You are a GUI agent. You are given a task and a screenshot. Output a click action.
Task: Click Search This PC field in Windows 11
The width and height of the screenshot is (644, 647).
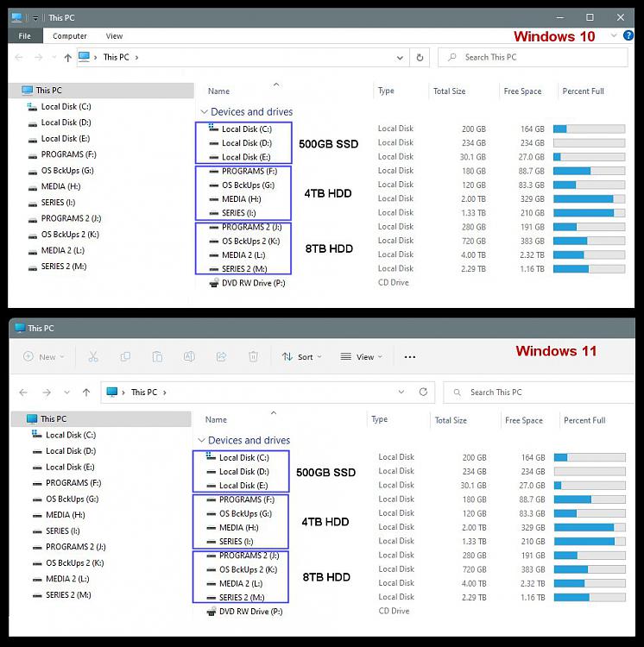pyautogui.click(x=539, y=393)
